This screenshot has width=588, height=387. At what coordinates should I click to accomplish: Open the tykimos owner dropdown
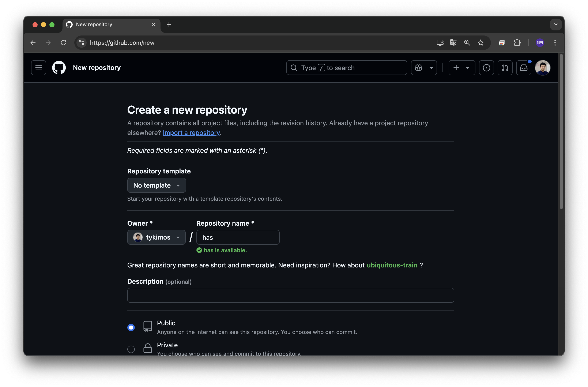(x=156, y=237)
